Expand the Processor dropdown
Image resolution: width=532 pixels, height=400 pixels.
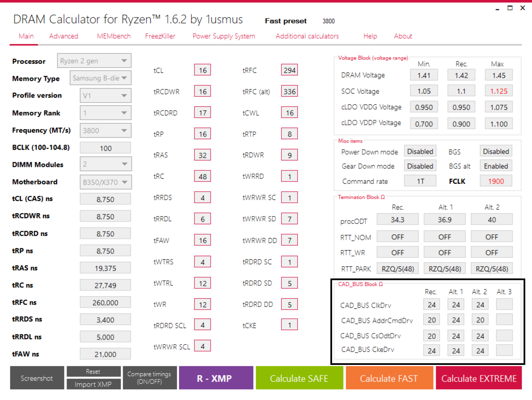94,61
